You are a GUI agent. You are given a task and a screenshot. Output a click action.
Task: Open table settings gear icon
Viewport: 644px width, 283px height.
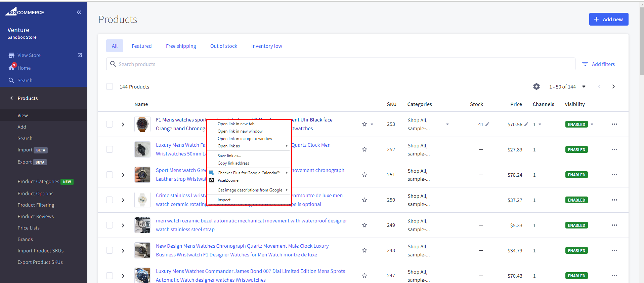pos(536,86)
